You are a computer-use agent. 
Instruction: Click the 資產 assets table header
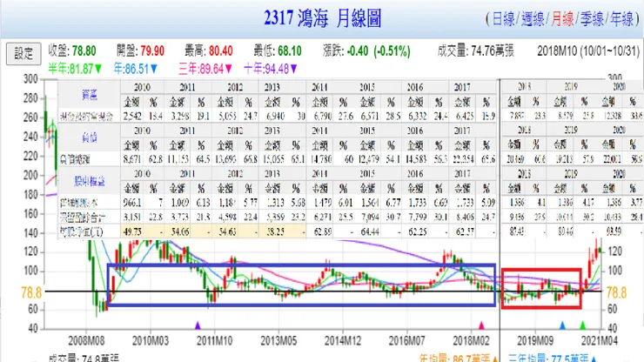[x=89, y=95]
